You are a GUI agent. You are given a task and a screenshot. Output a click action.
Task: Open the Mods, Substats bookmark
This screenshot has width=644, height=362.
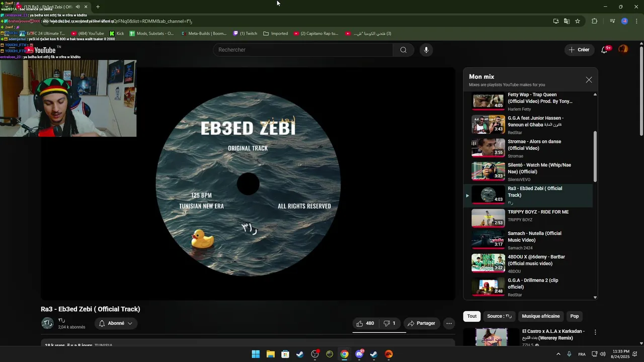tap(151, 34)
